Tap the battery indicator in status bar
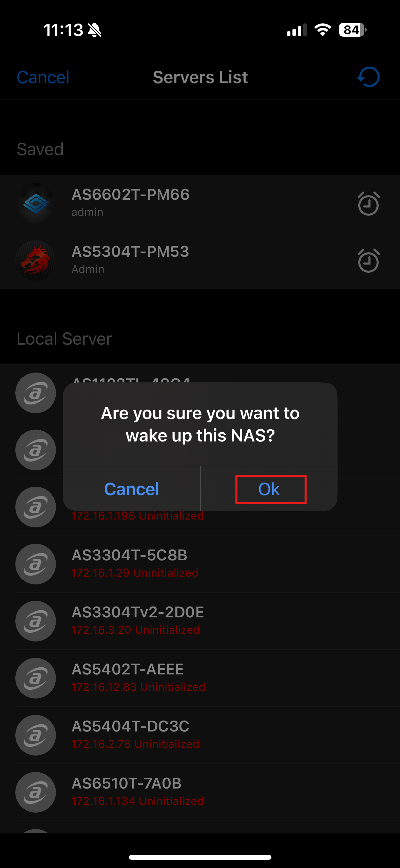Screen dimensions: 400x868 [353, 30]
